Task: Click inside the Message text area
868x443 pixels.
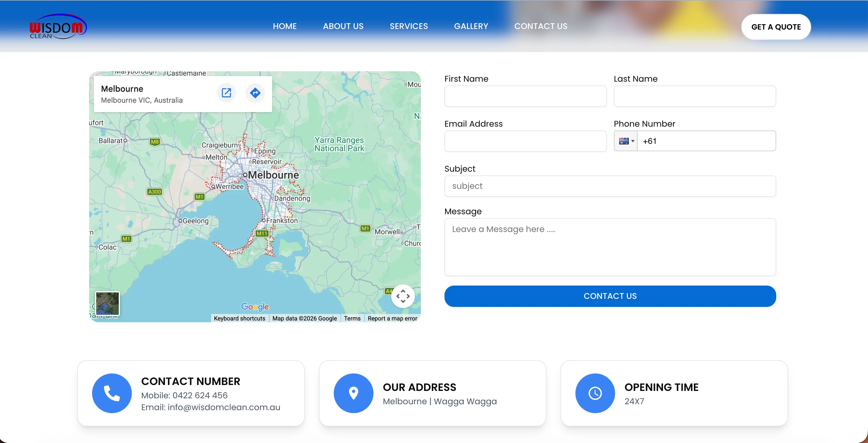Action: coord(610,247)
